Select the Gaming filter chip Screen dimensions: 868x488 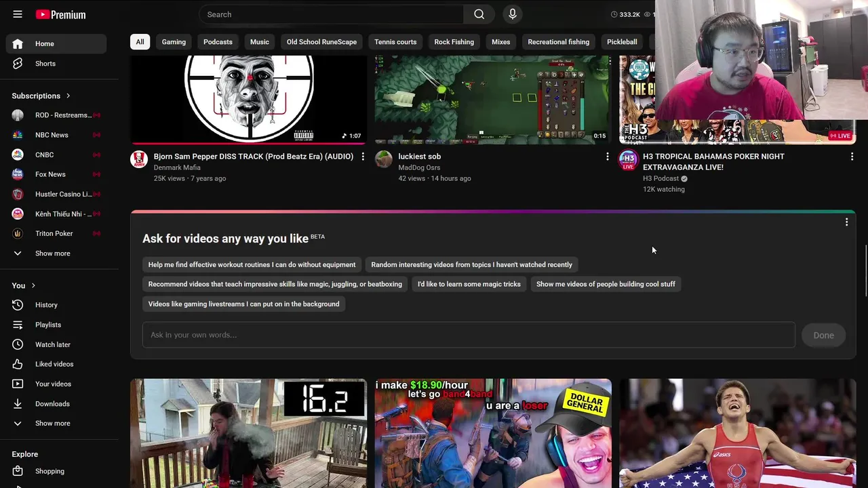(174, 42)
